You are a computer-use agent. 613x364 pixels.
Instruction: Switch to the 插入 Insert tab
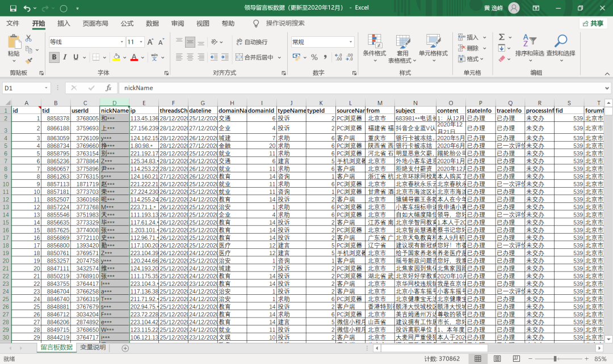pos(64,23)
